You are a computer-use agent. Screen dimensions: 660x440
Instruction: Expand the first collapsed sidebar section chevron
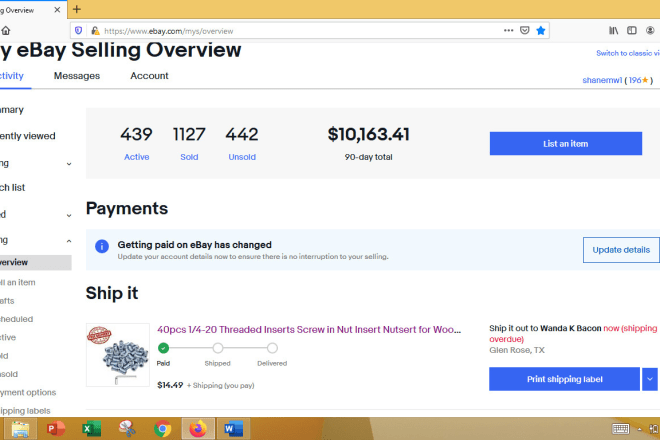(69, 164)
